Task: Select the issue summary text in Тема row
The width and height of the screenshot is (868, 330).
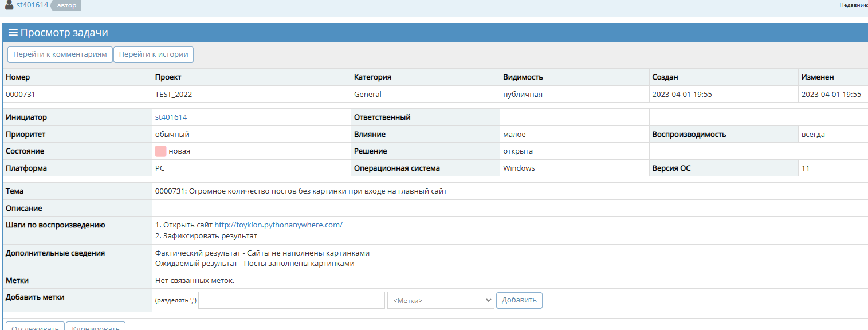Action: click(x=301, y=191)
